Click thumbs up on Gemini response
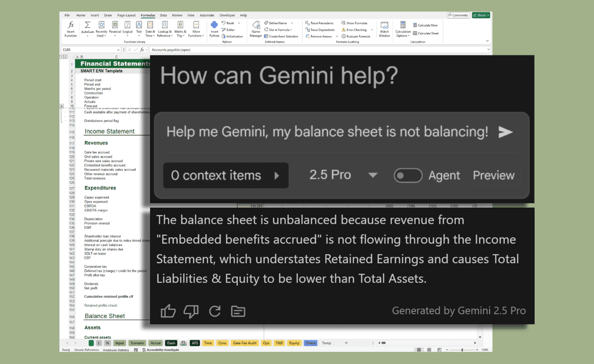Image resolution: width=594 pixels, height=364 pixels. pyautogui.click(x=168, y=311)
